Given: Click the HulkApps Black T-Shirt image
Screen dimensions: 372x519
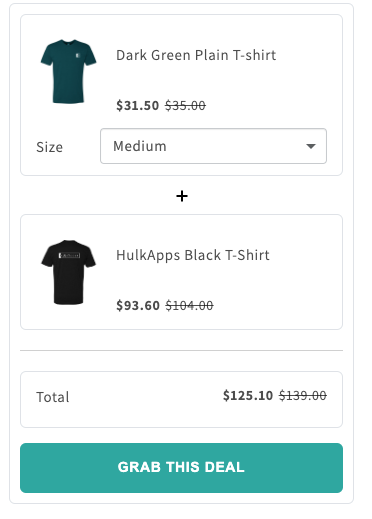Looking at the screenshot, I should tap(68, 272).
